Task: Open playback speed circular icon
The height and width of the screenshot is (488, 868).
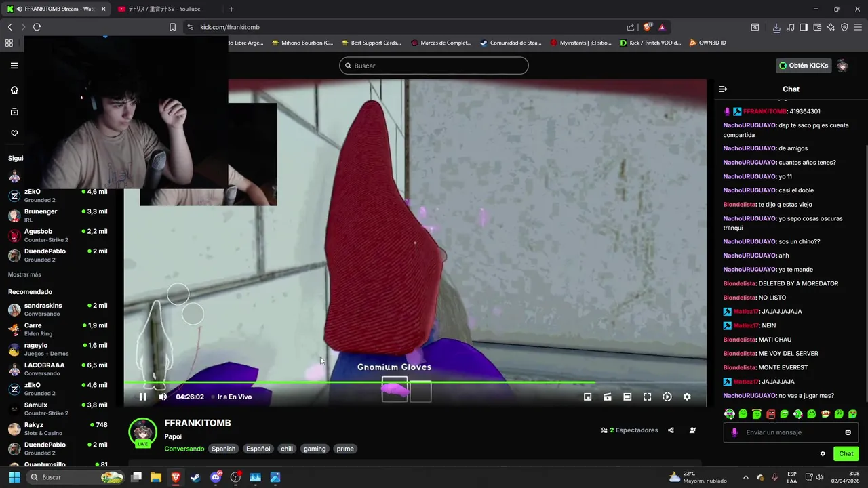Action: click(x=667, y=396)
